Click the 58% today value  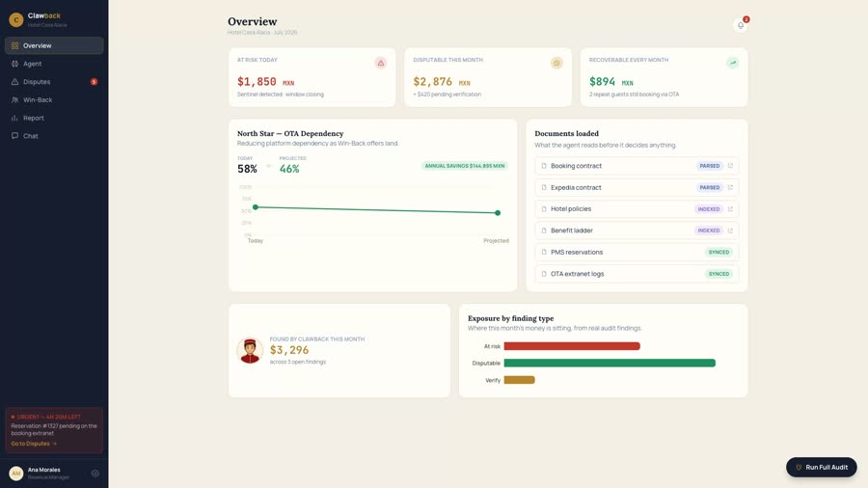pos(247,170)
